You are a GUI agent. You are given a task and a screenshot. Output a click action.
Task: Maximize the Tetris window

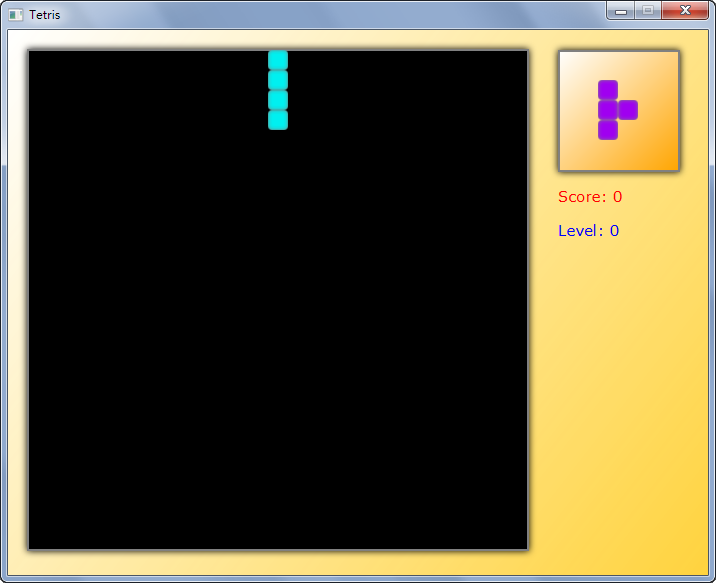[x=648, y=11]
